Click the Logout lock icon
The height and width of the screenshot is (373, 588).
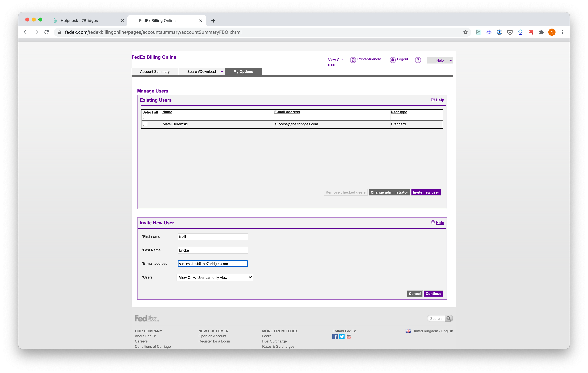coord(392,60)
